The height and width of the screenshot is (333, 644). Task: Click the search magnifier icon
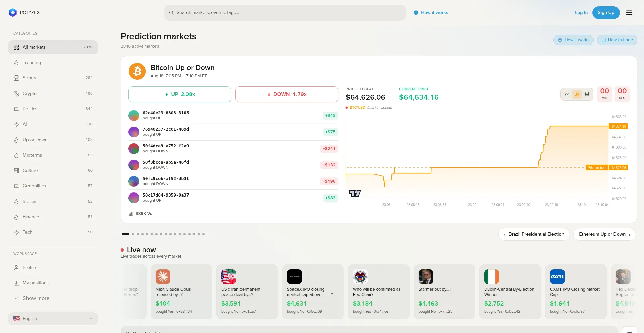coord(171,13)
